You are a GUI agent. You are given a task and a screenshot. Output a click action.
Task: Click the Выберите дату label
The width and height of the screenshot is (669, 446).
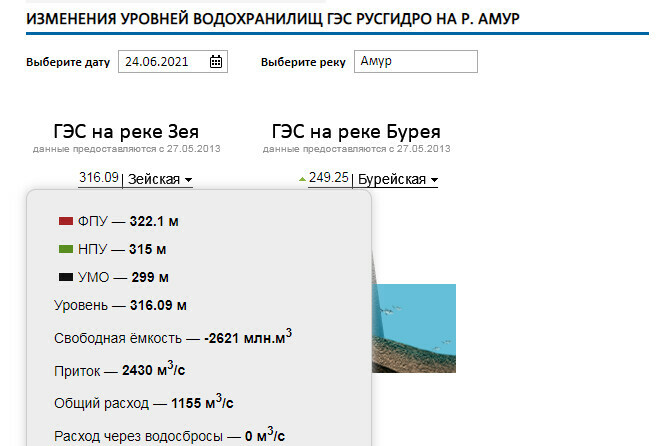[x=68, y=62]
